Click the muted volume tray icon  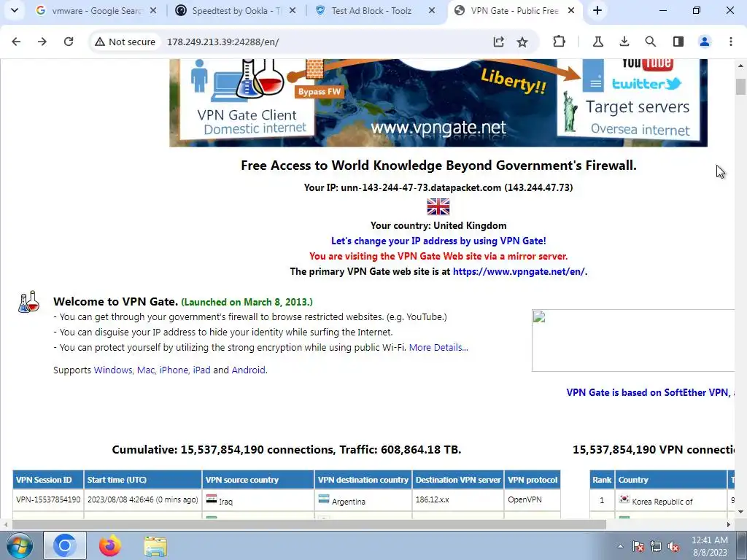click(673, 547)
